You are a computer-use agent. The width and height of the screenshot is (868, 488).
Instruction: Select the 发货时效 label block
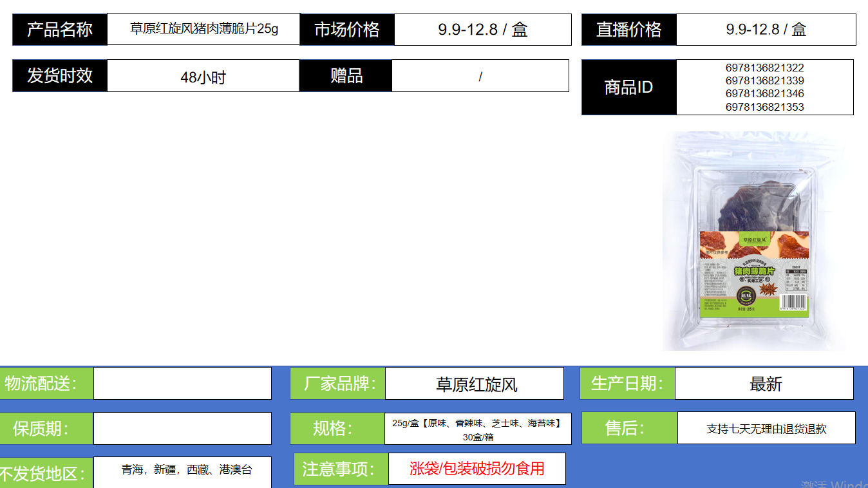60,76
